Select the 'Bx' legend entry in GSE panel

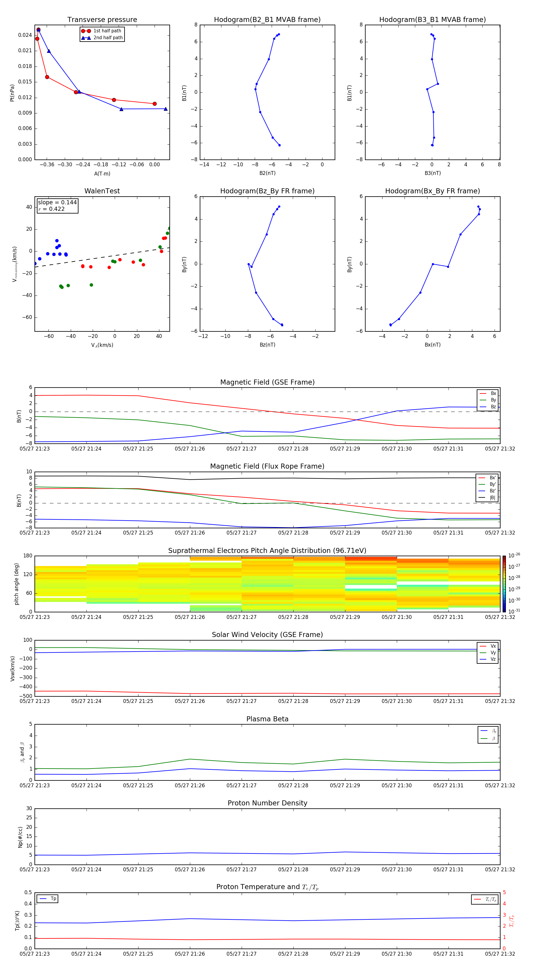coord(488,393)
